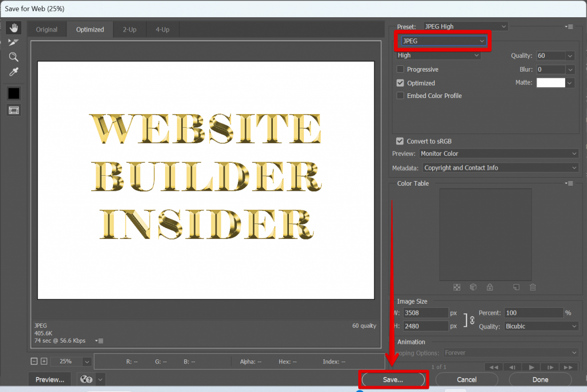Click the image width input field
The image size is (587, 392).
(x=425, y=312)
